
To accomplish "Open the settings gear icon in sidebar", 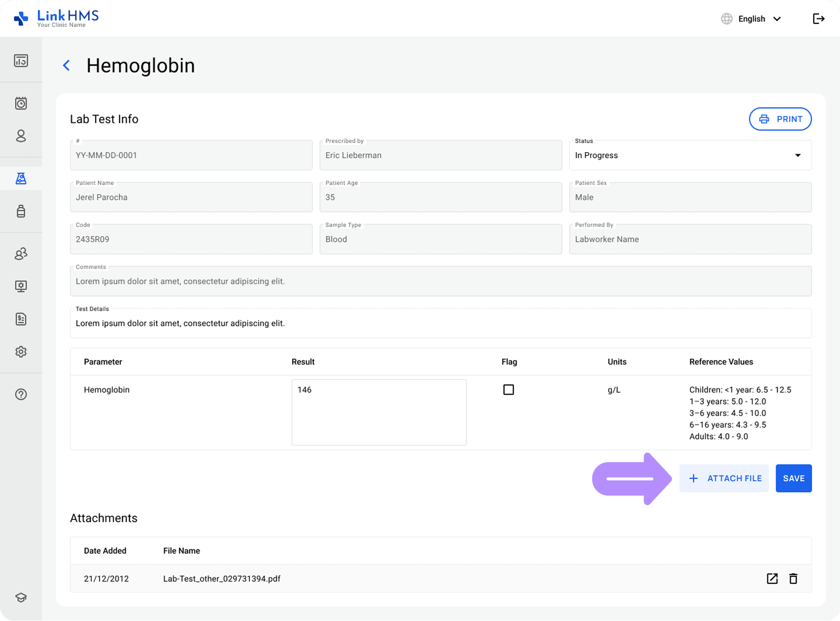I will pos(21,352).
